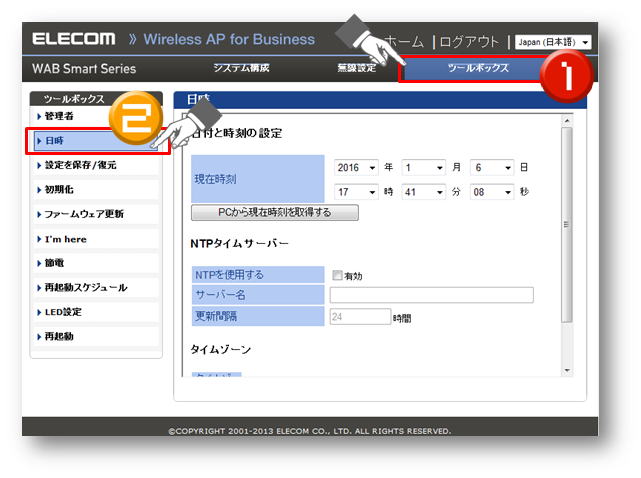Image resolution: width=641 pixels, height=478 pixels.
Task: Click PCから現在時刻を取得する button
Action: click(x=275, y=213)
